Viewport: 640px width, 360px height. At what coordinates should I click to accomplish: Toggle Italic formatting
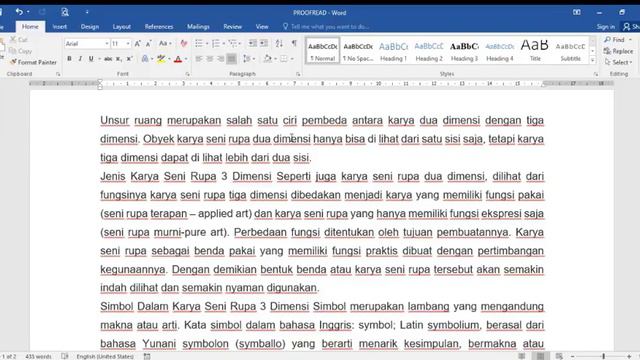pos(80,59)
